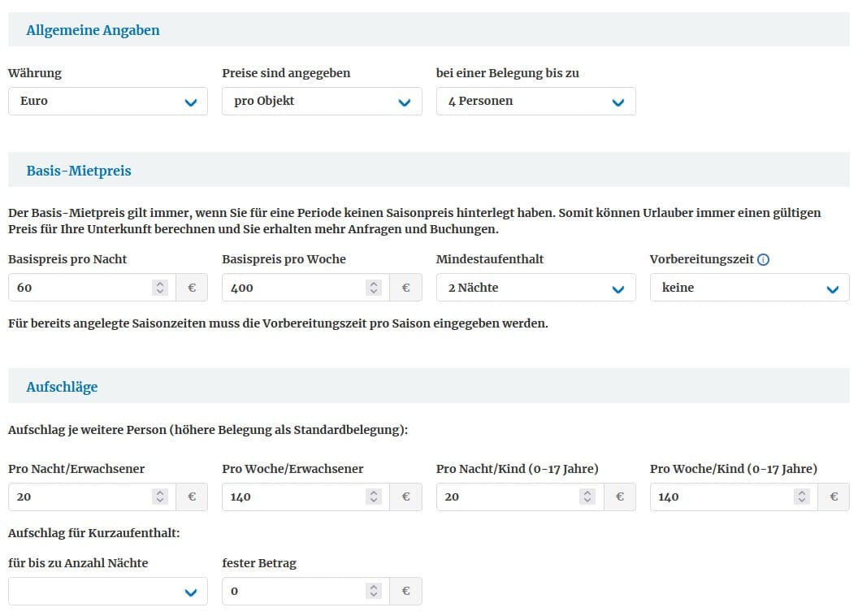Click the Basispreis pro Nacht spinner arrows
The width and height of the screenshot is (858, 616).
[x=160, y=288]
